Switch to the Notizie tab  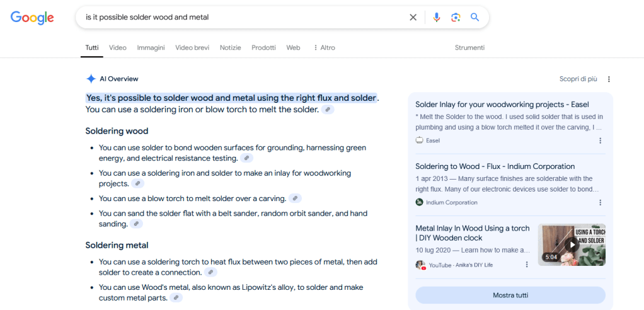pos(230,48)
